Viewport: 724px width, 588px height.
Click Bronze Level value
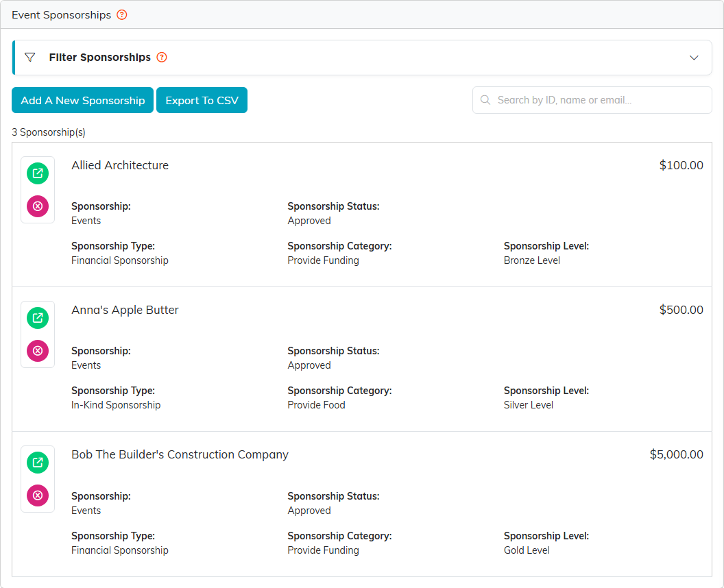[532, 260]
